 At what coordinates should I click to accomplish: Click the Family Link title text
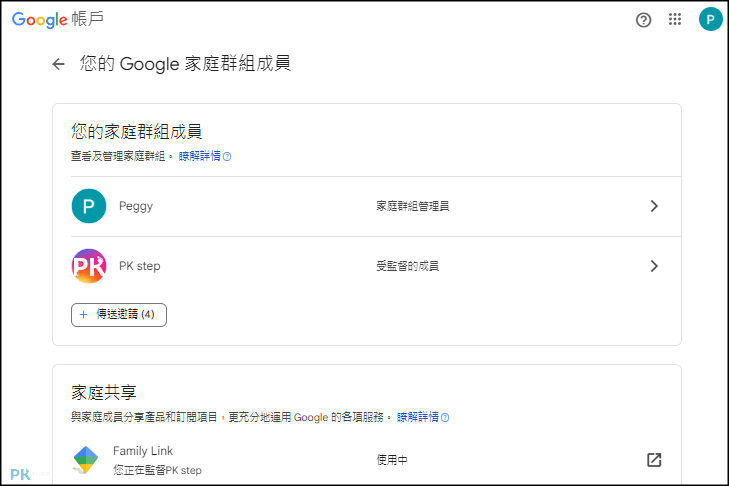pos(143,451)
